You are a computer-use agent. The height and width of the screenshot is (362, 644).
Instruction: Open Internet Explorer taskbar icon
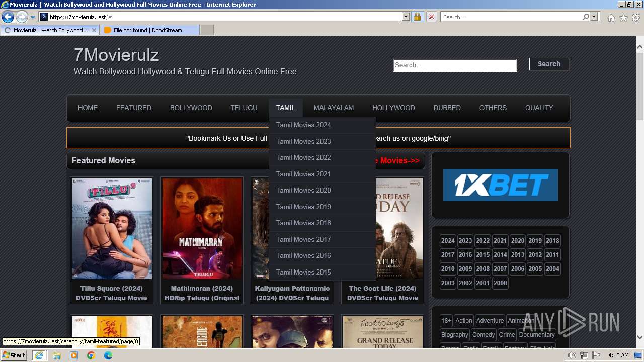coord(39,355)
